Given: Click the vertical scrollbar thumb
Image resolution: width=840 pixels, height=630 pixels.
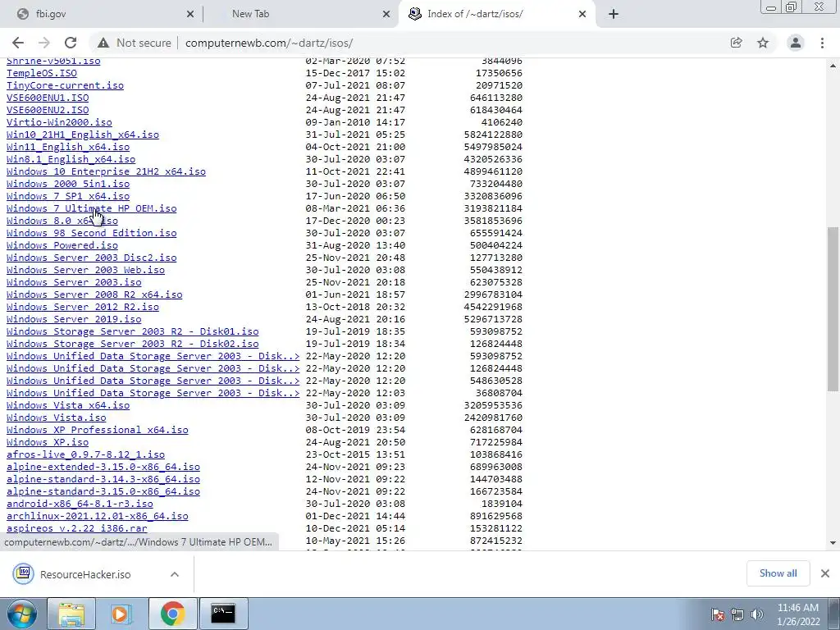Looking at the screenshot, I should click(833, 308).
